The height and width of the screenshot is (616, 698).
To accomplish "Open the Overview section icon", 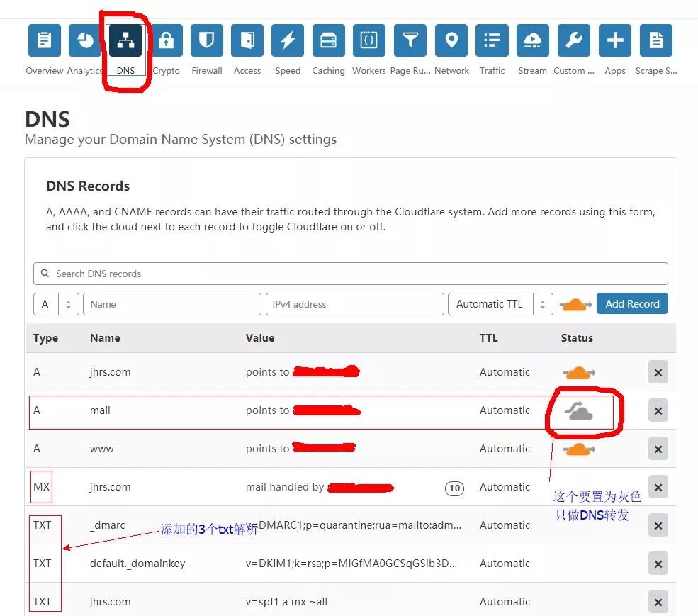I will (44, 40).
